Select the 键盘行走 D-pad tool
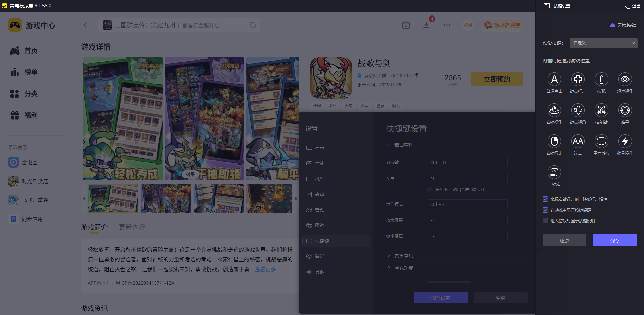 [578, 80]
